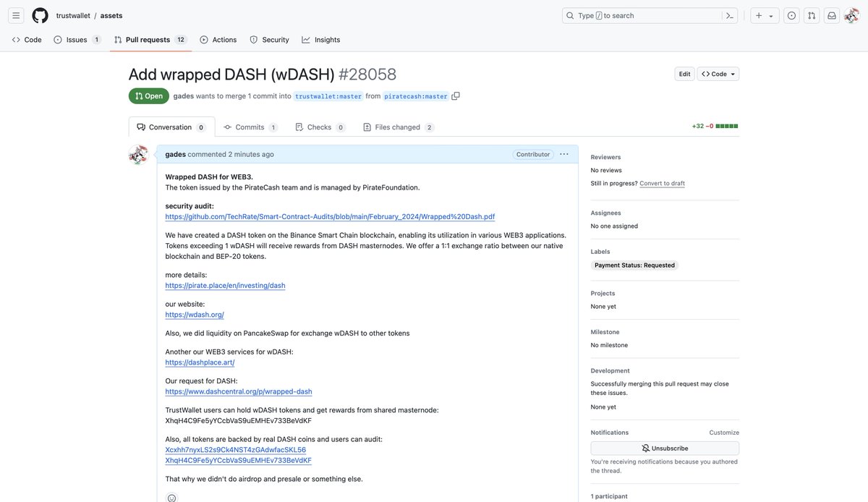
Task: Open the hamburger navigation menu
Action: [x=16, y=15]
